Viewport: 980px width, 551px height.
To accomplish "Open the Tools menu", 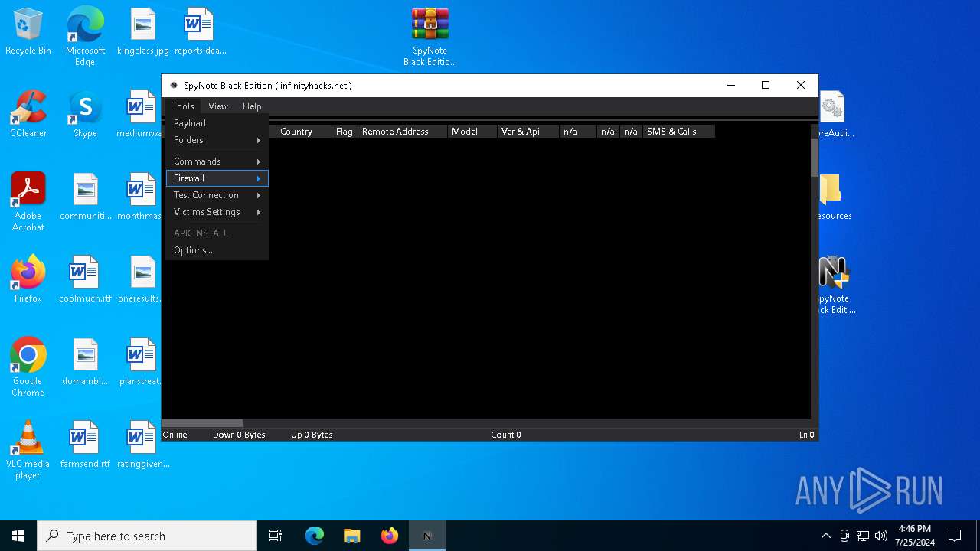I will point(183,106).
